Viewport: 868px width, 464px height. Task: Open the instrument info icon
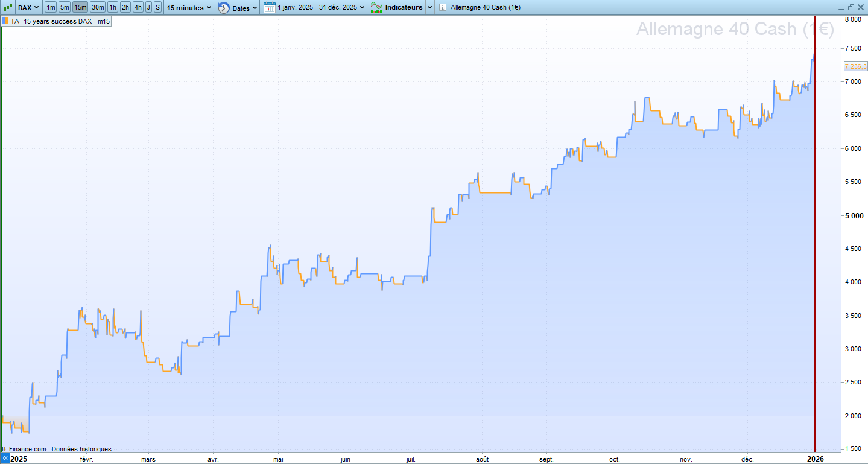[x=443, y=8]
